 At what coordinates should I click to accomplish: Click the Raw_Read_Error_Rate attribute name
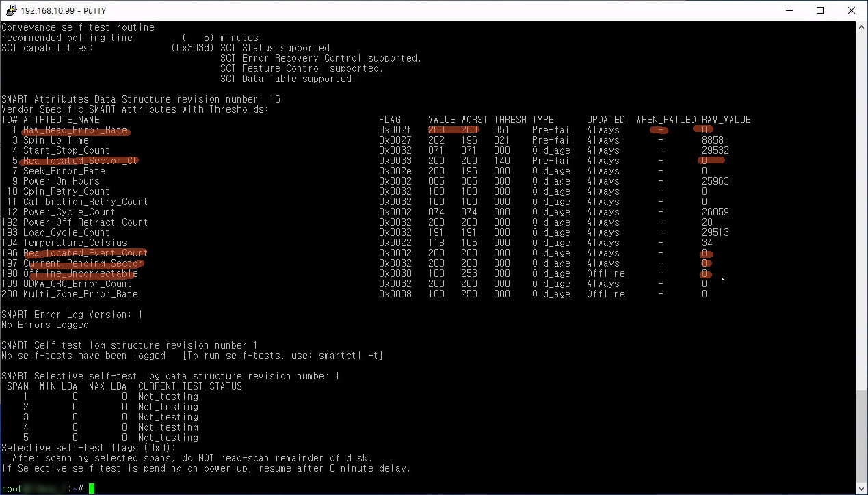click(x=75, y=130)
